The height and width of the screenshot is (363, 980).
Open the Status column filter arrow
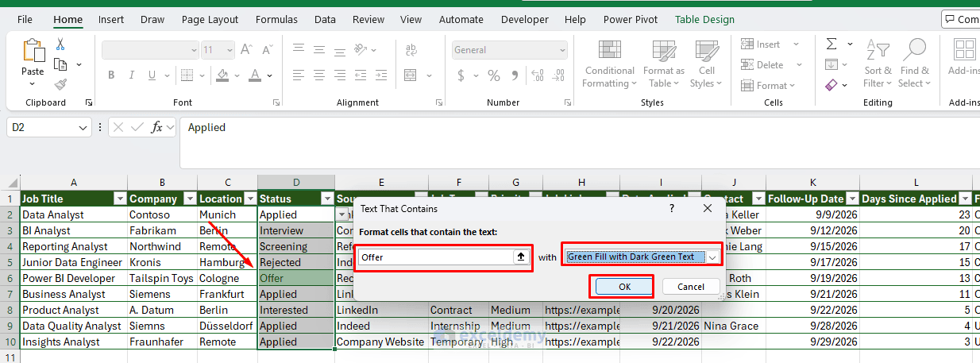(326, 199)
